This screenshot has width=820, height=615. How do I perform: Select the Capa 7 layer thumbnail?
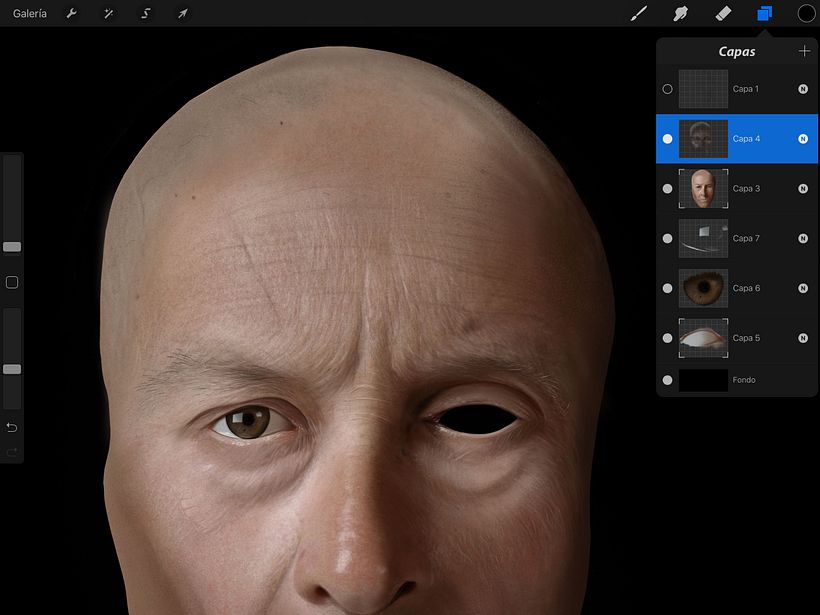pos(703,238)
